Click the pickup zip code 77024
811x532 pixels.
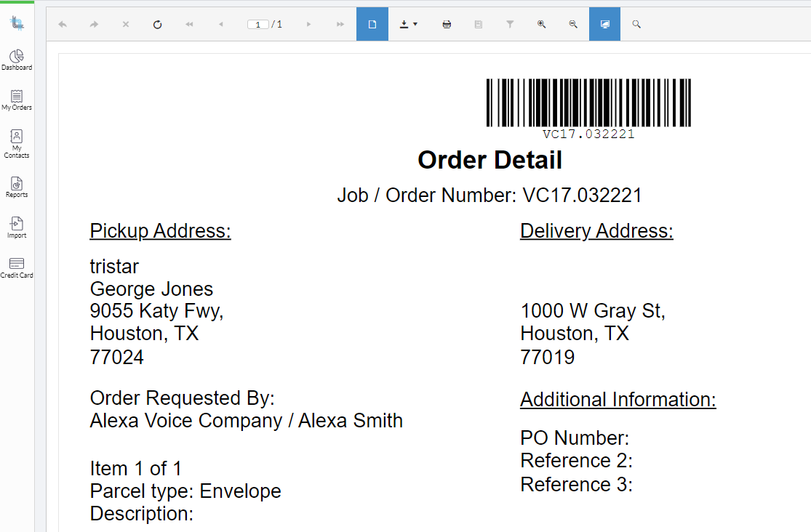click(117, 358)
